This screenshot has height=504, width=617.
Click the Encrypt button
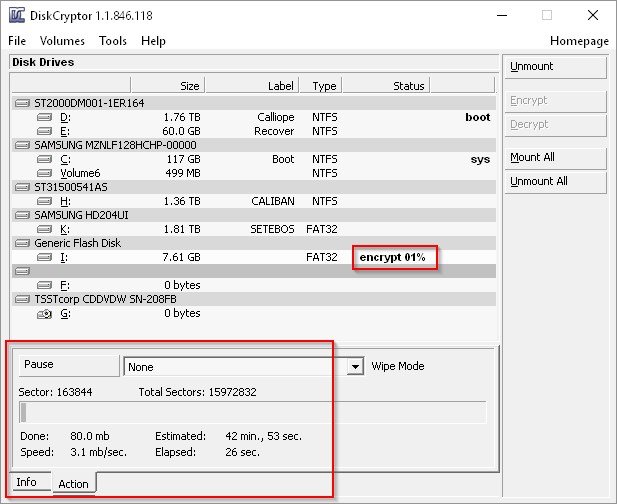click(x=555, y=101)
